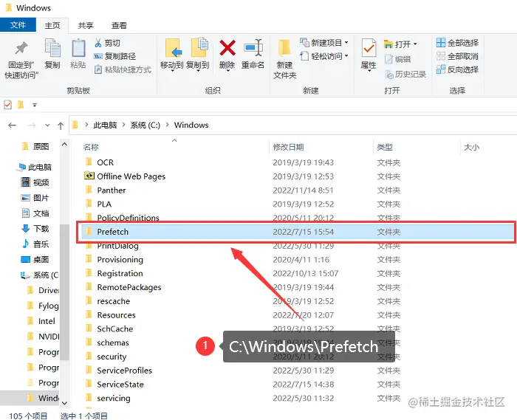This screenshot has height=420, width=517.
Task: Select Downloads (下载) in navigation pane
Action: (35, 229)
